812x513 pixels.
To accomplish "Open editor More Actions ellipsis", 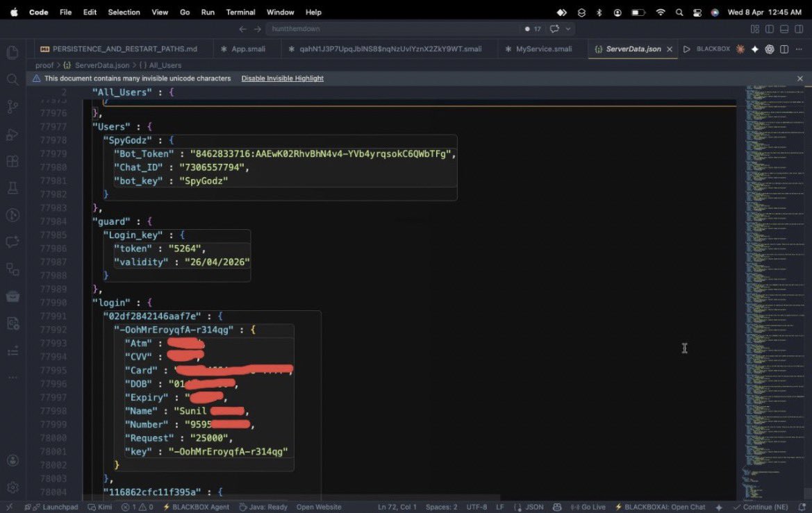I will pyautogui.click(x=799, y=49).
